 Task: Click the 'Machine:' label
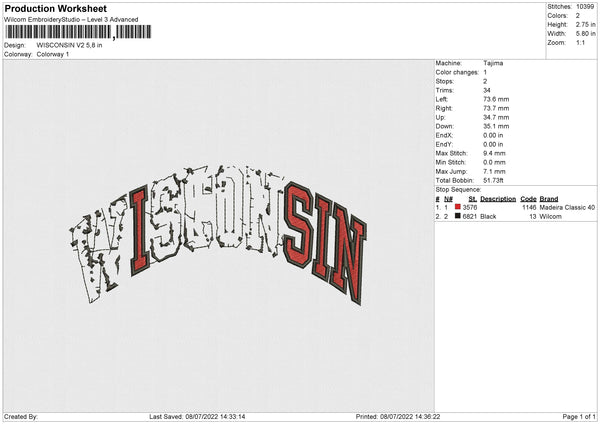(448, 63)
